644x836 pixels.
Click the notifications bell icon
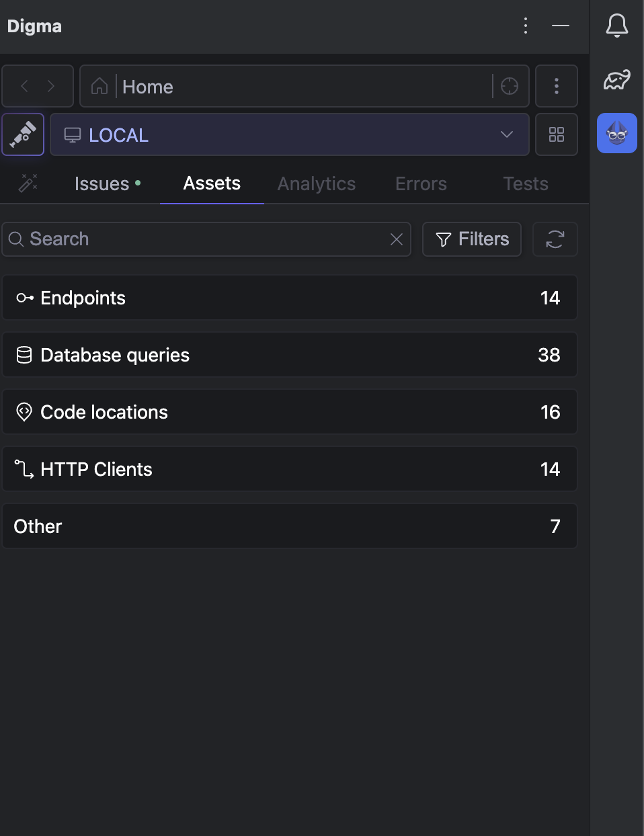pyautogui.click(x=617, y=26)
